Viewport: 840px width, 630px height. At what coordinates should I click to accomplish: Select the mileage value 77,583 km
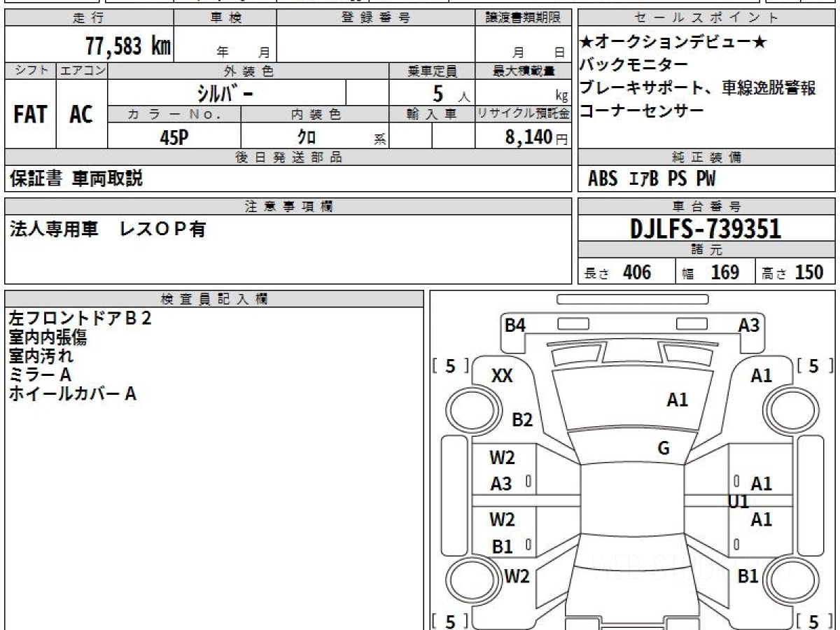(127, 46)
